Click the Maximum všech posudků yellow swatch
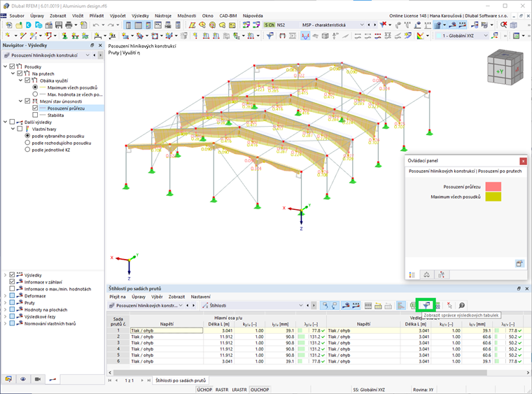 493,197
